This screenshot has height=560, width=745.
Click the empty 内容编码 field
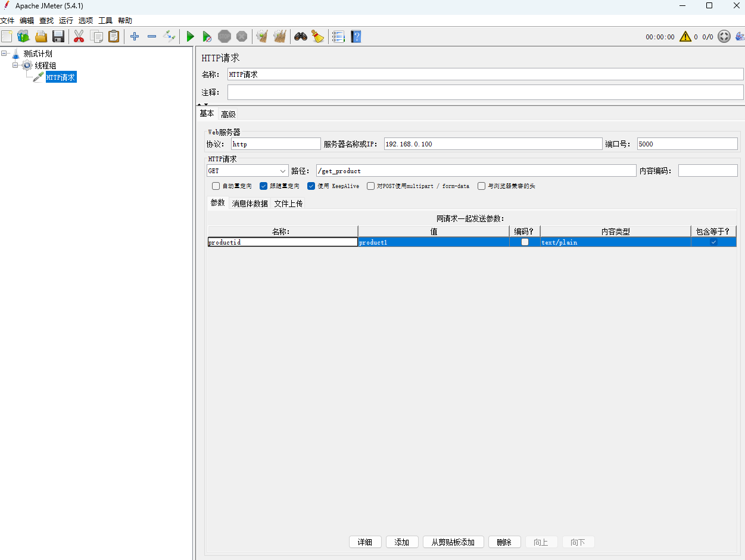pos(708,171)
